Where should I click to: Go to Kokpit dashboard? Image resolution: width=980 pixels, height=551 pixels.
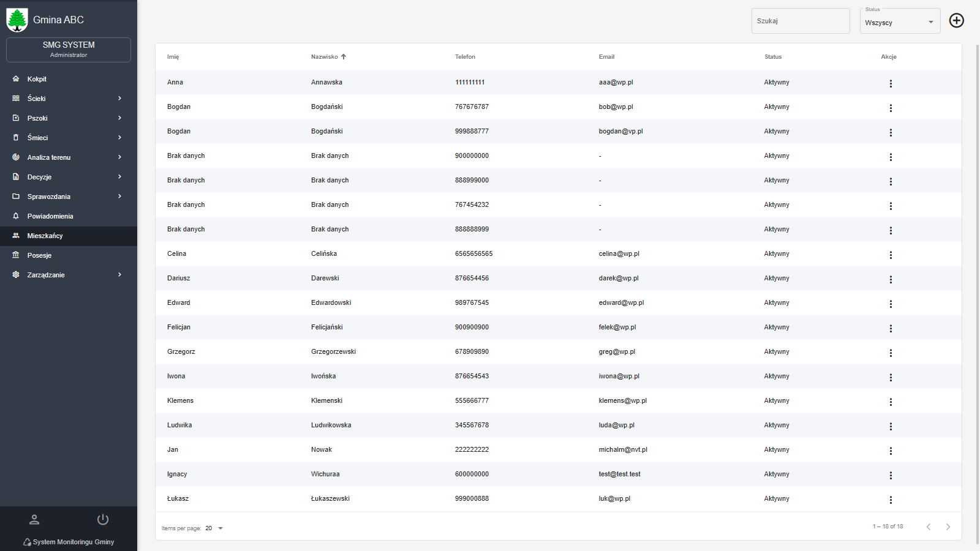tap(37, 79)
